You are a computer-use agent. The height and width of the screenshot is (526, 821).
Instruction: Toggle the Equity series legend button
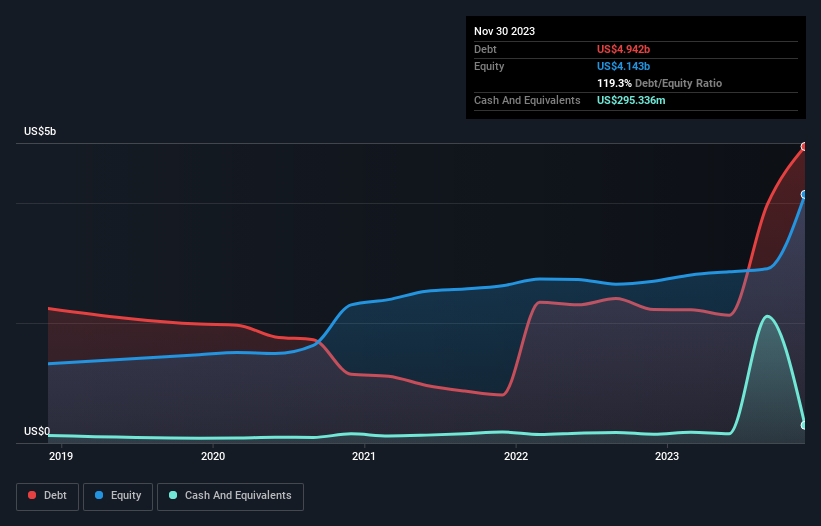point(118,496)
